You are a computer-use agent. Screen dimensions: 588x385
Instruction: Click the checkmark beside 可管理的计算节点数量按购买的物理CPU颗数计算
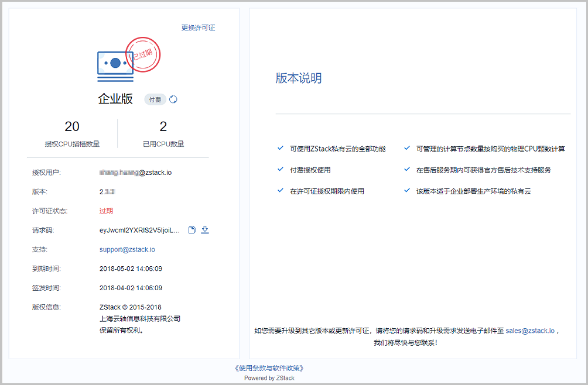(407, 148)
